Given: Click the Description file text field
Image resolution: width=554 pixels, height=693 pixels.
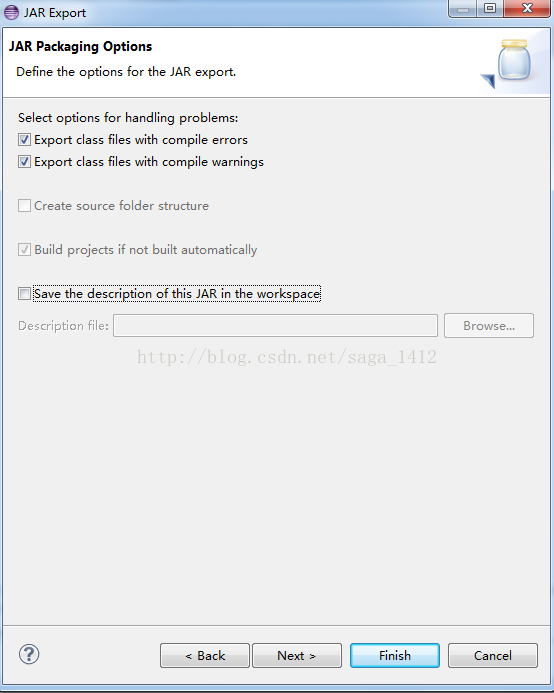Looking at the screenshot, I should (x=275, y=326).
